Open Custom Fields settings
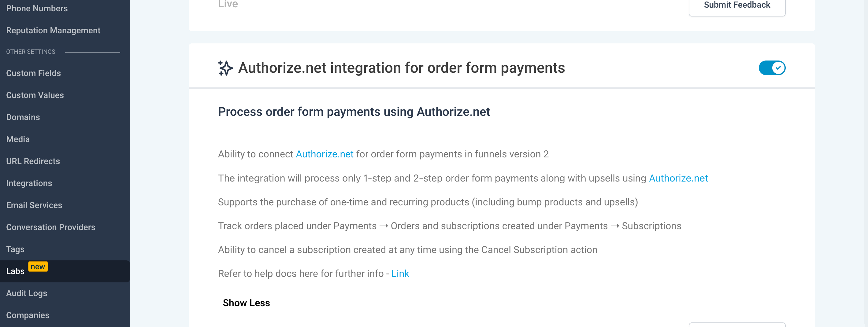 [33, 73]
